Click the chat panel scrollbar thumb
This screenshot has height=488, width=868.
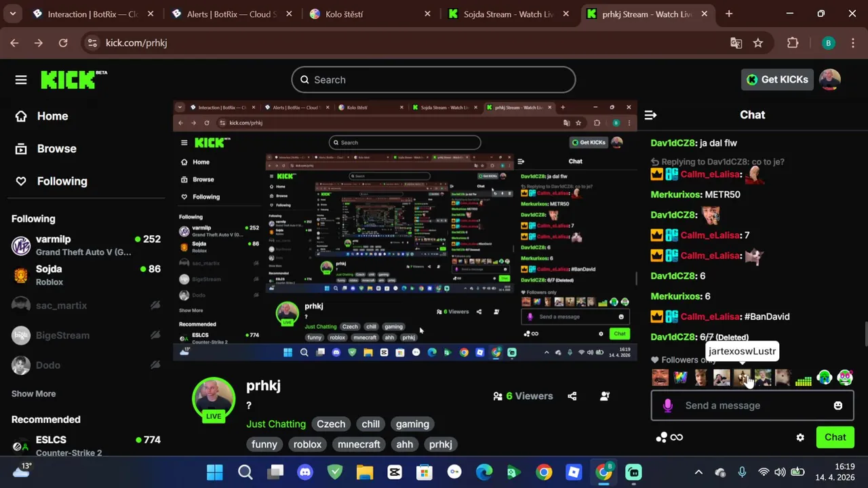(865, 335)
